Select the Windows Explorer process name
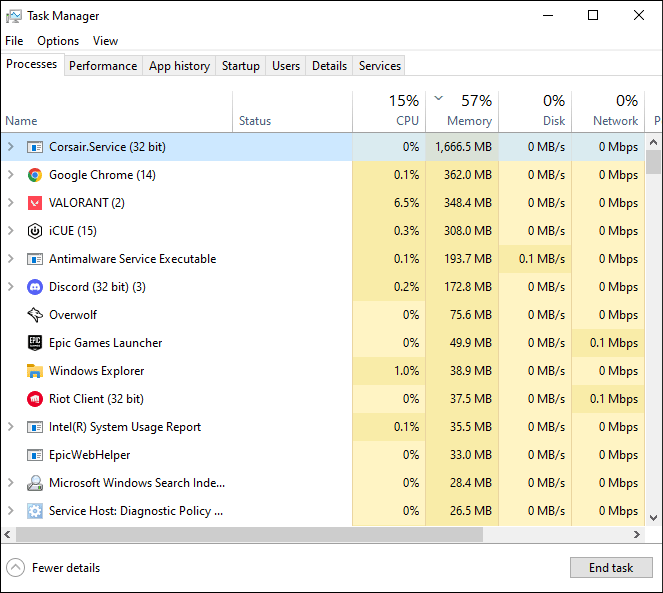The image size is (663, 593). pyautogui.click(x=96, y=371)
